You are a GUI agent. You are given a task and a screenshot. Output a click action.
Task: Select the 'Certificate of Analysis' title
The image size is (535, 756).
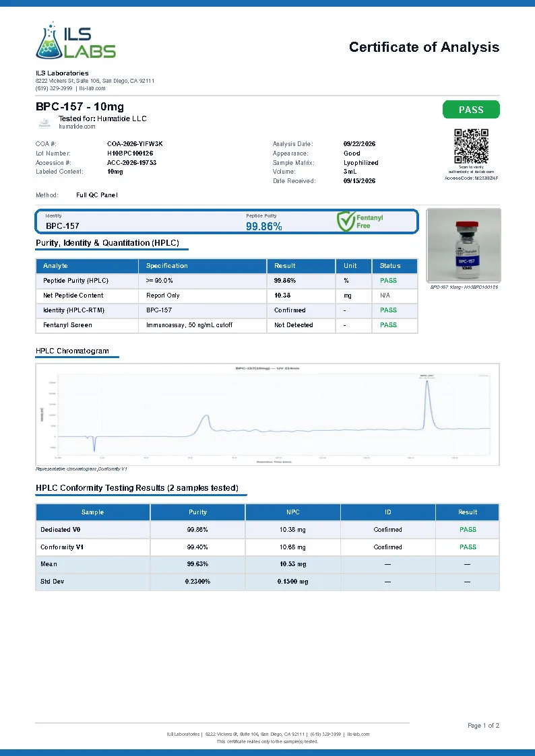pos(424,47)
